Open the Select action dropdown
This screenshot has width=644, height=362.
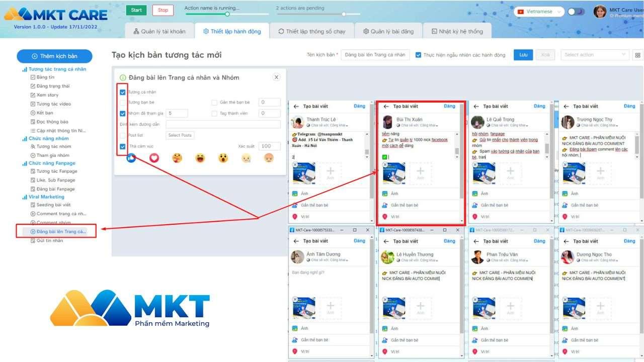tap(595, 55)
